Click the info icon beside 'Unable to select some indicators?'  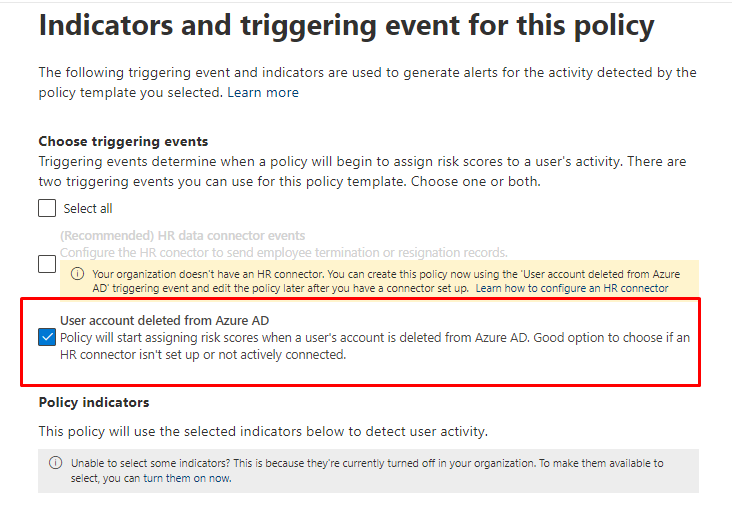click(55, 464)
